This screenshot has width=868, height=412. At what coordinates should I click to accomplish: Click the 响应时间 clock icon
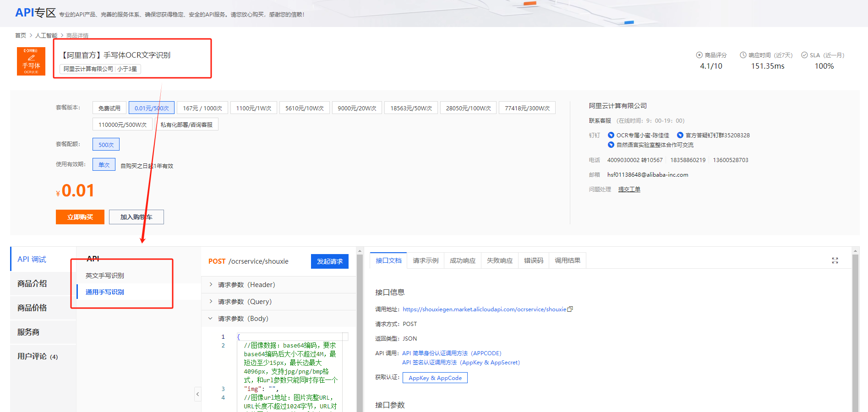743,55
